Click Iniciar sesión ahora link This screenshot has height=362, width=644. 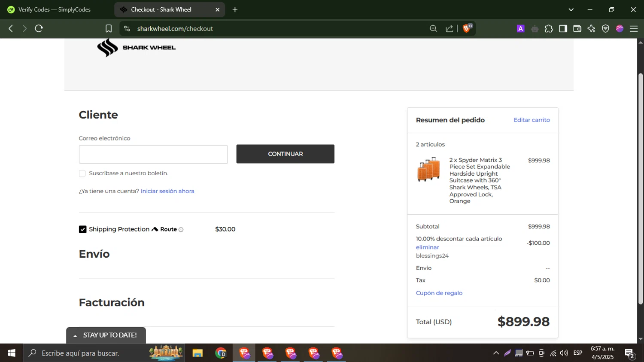[167, 191]
